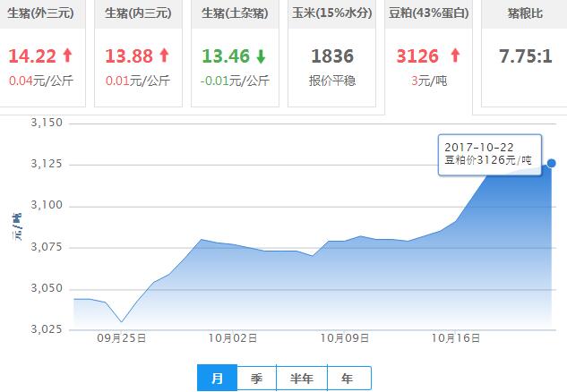Switch chart range to 月
The height and width of the screenshot is (392, 567).
point(217,378)
